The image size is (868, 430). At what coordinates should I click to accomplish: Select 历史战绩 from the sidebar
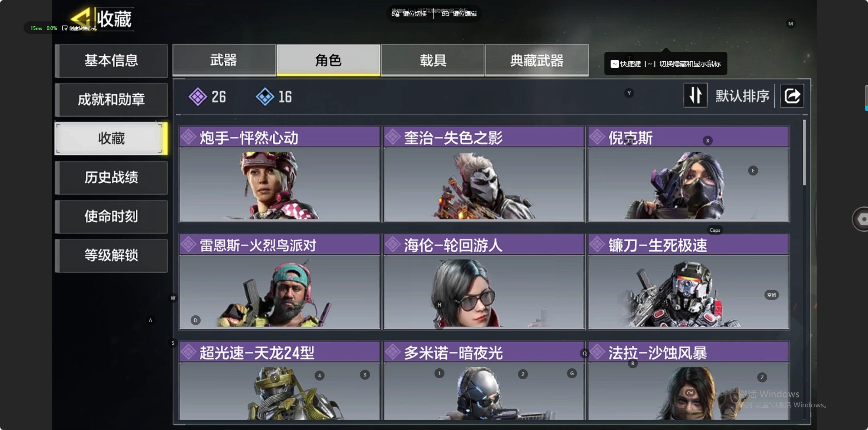point(111,177)
